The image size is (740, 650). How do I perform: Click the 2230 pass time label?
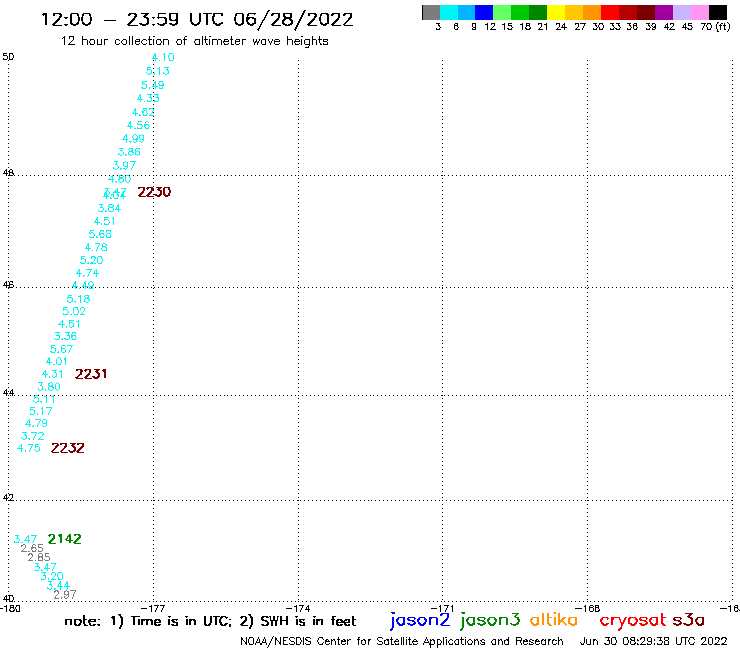(154, 192)
